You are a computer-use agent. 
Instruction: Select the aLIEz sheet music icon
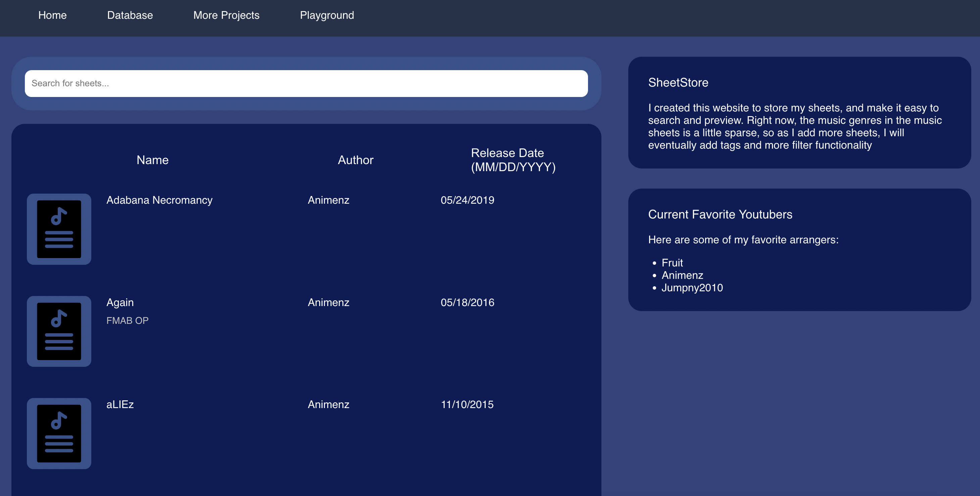[x=59, y=433]
